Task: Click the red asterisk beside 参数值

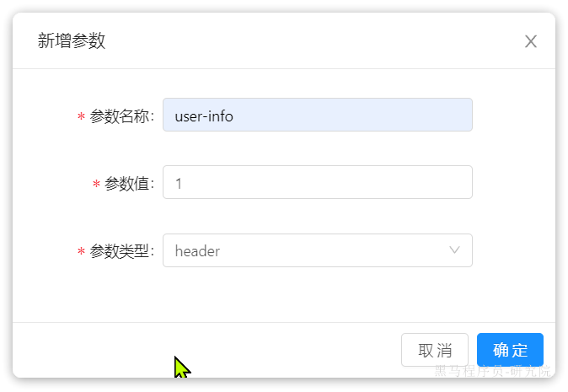Action: pos(96,184)
